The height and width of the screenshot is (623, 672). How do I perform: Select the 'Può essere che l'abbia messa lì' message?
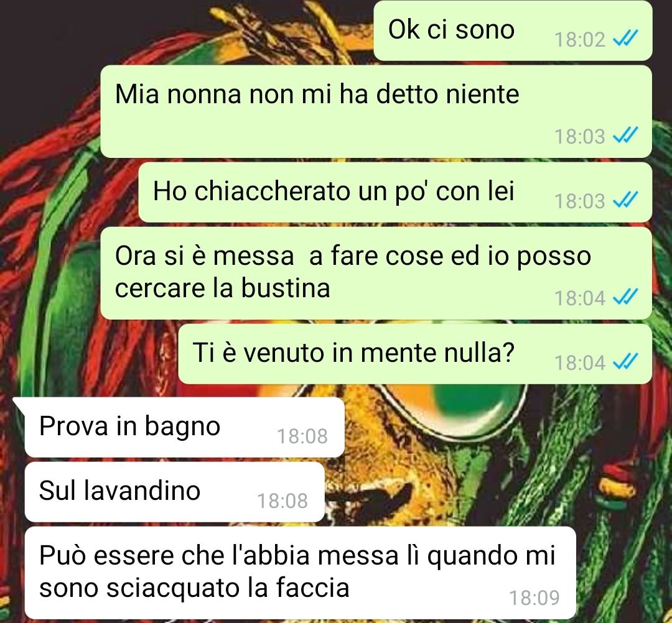[300, 573]
